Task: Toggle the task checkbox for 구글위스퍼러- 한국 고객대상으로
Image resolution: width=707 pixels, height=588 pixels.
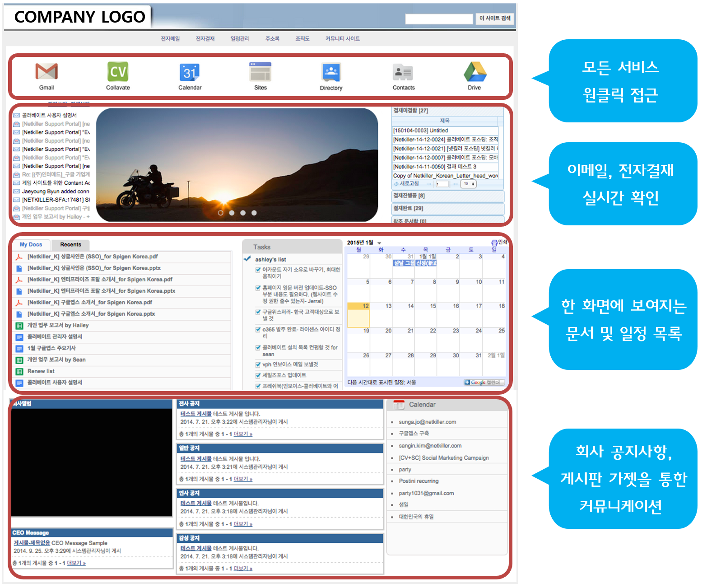Action: 258,312
